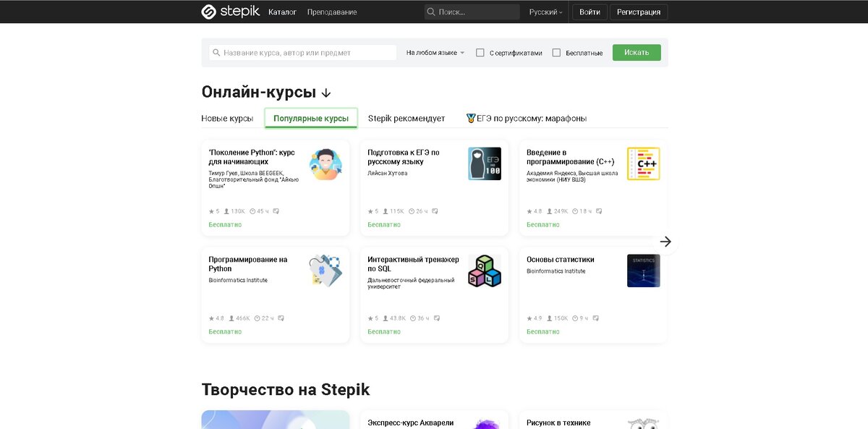The height and width of the screenshot is (429, 868).
Task: Select the 'Популярные курсы' tab
Action: (x=311, y=118)
